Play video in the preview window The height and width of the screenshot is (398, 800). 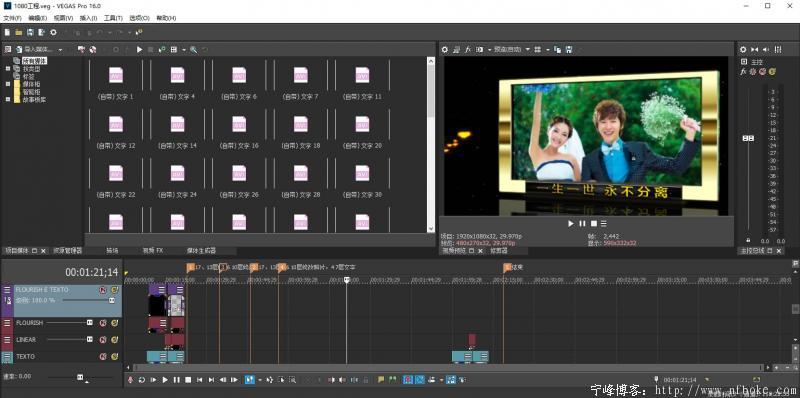click(571, 223)
